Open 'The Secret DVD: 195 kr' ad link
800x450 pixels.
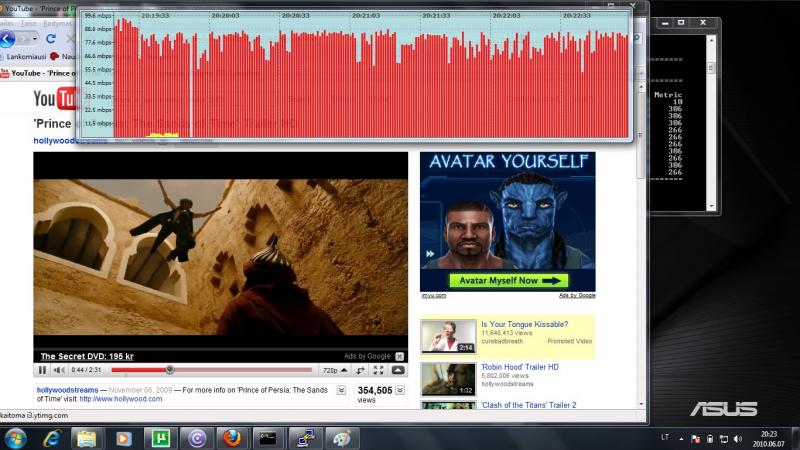87,356
